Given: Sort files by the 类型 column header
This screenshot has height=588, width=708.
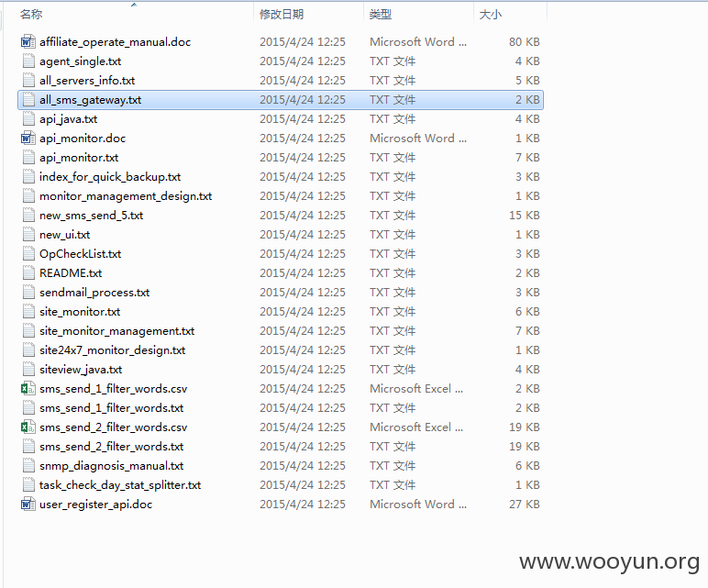Looking at the screenshot, I should tap(381, 15).
